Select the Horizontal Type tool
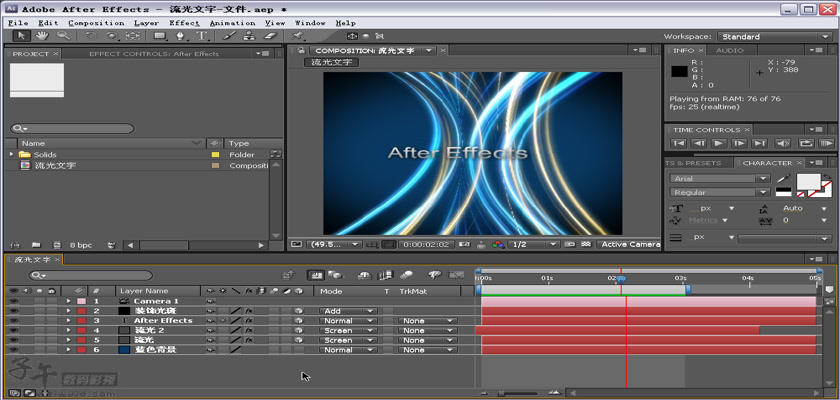This screenshot has height=400, width=840. 201,36
